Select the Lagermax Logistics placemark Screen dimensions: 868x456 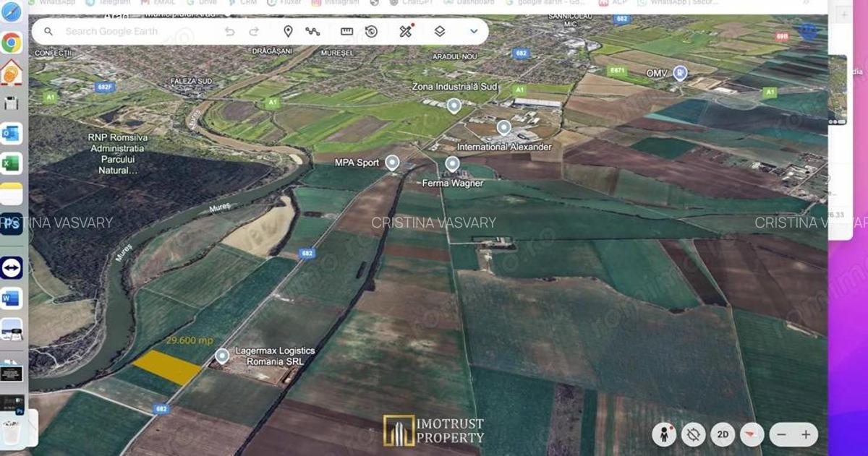[222, 356]
